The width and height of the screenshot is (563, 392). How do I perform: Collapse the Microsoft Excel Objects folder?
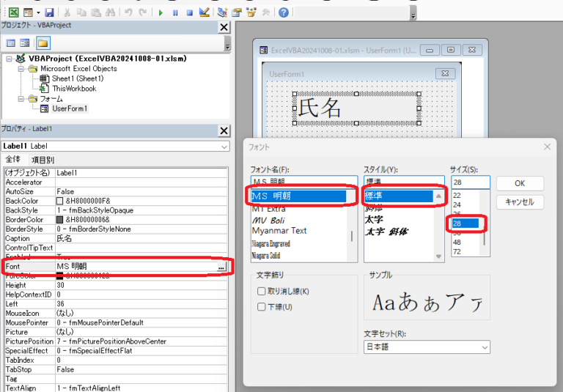21,68
